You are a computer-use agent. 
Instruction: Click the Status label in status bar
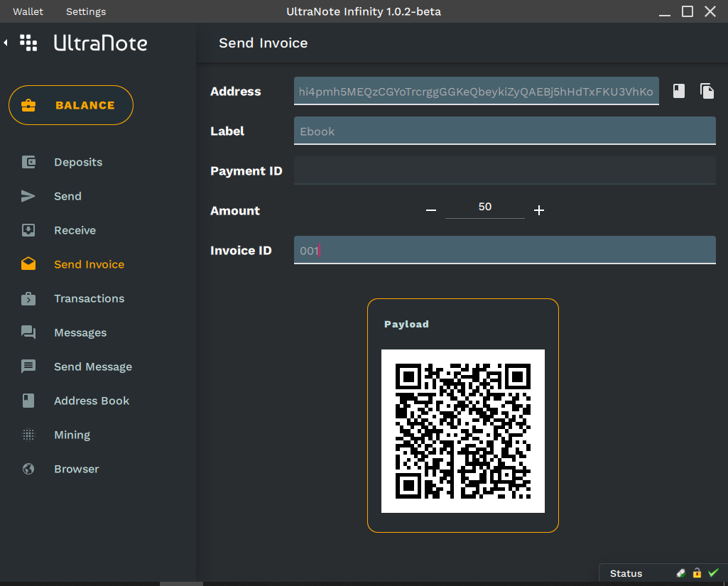pyautogui.click(x=626, y=573)
